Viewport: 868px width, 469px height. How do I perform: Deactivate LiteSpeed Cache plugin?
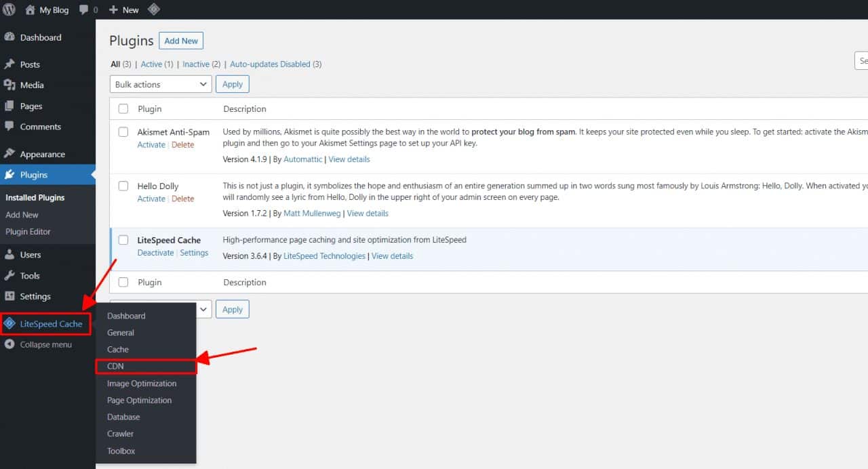155,253
